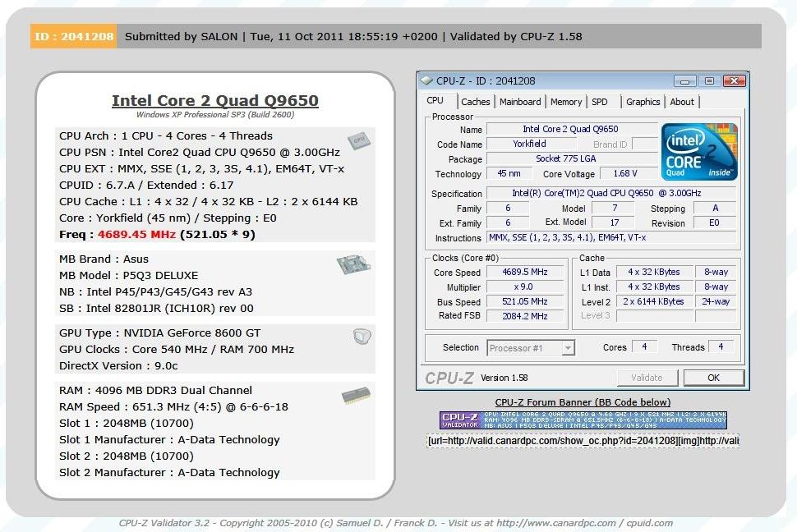The image size is (797, 532).
Task: Click the RAM Speed 651.3 MHz line
Action: pos(173,406)
